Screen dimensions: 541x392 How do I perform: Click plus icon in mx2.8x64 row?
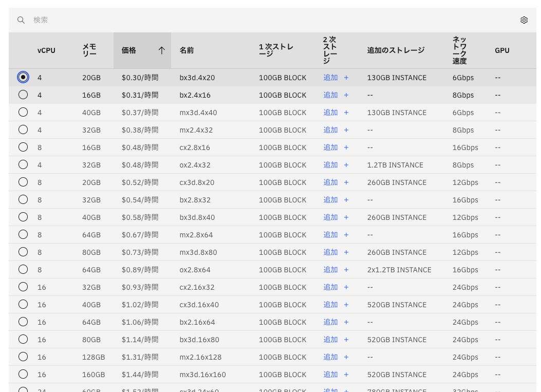coord(346,235)
